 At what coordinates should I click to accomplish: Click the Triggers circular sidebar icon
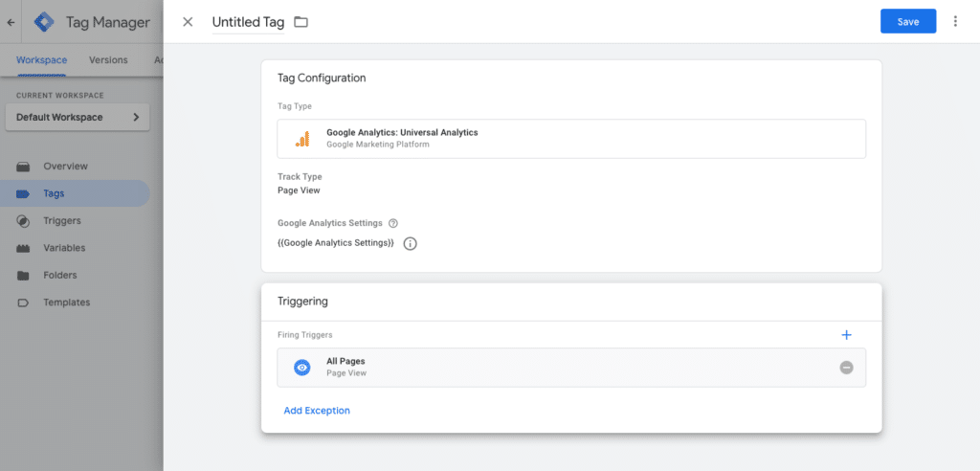23,221
